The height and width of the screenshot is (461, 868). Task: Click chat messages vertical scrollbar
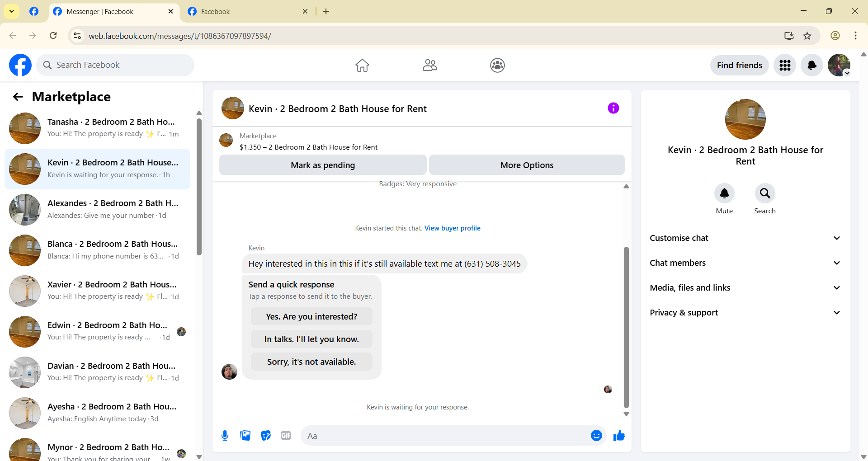pyautogui.click(x=626, y=328)
